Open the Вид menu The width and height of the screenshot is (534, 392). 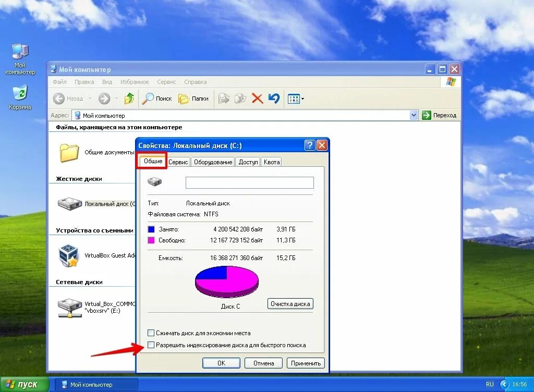[x=107, y=82]
